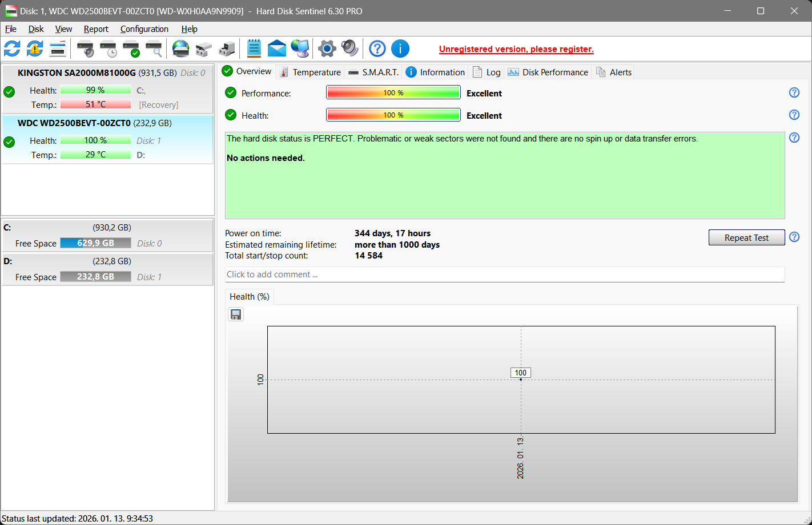Select the WDC WD2500BEVT-00ZCT0 disk entry
The height and width of the screenshot is (525, 812).
click(107, 140)
